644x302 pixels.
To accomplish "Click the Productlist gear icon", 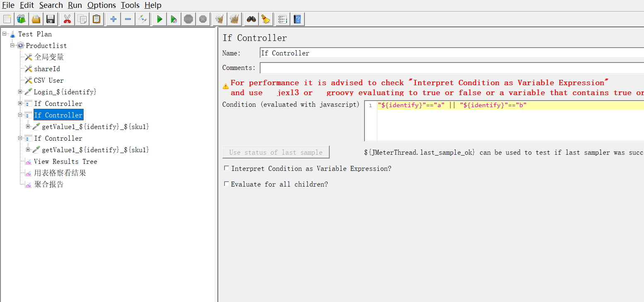I will pyautogui.click(x=20, y=46).
